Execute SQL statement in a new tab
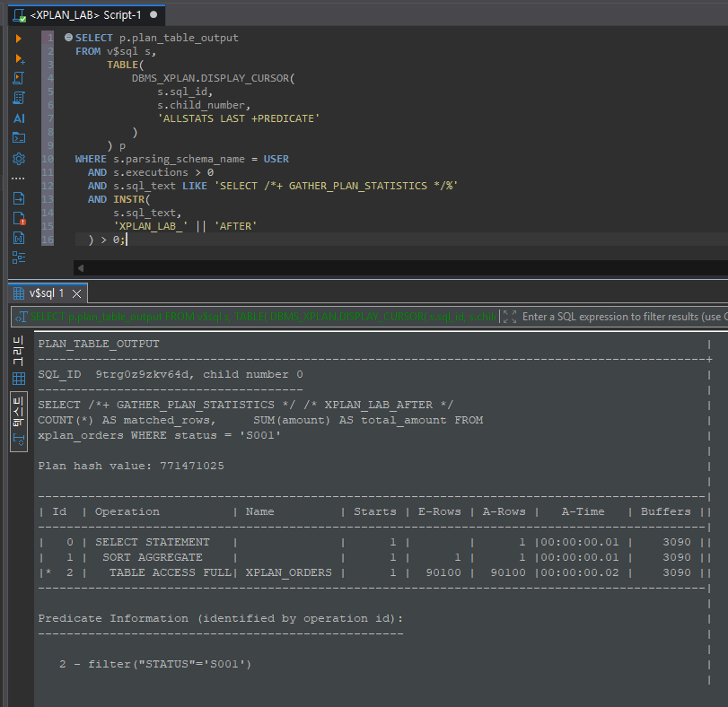Image resolution: width=728 pixels, height=707 pixels. (x=20, y=59)
